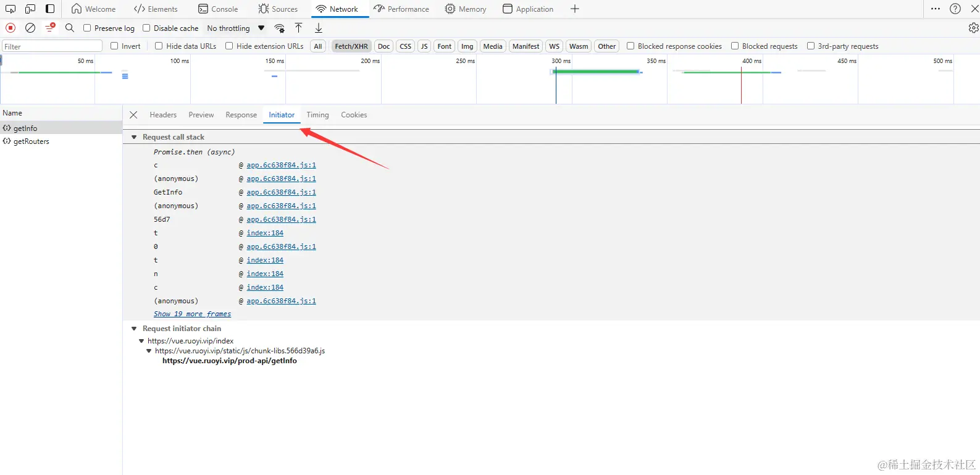Screen dimensions: 980x475
Task: Open the Memory tab
Action: coord(466,9)
